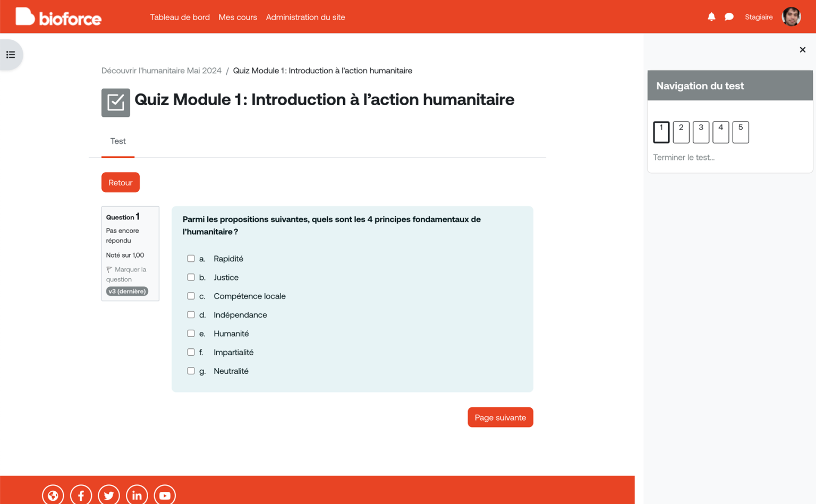Open the course index sidebar menu
Viewport: 816px width, 504px height.
pyautogui.click(x=10, y=54)
